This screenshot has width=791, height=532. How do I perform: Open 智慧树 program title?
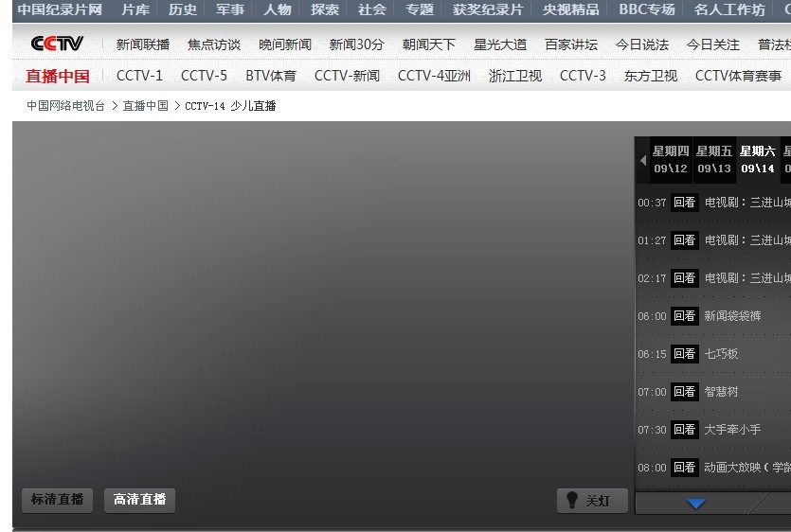[721, 391]
